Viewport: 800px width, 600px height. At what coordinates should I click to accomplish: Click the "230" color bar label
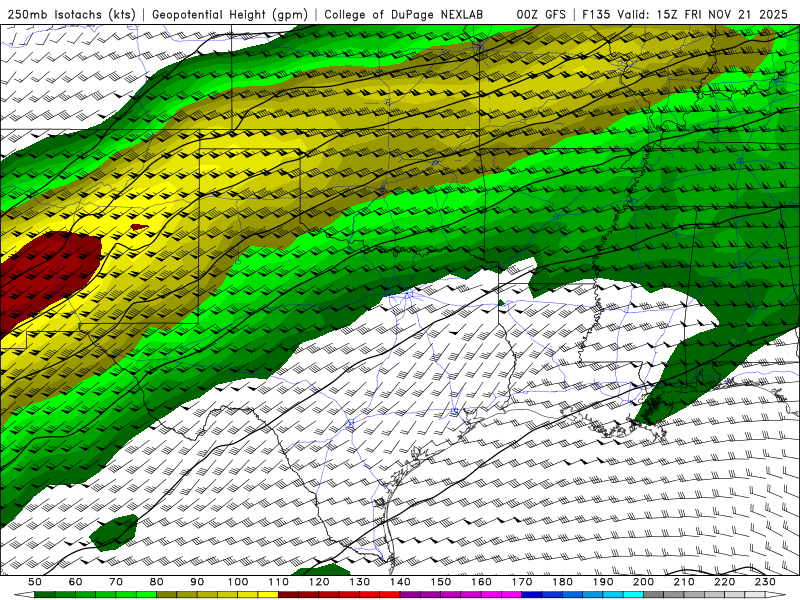point(765,582)
